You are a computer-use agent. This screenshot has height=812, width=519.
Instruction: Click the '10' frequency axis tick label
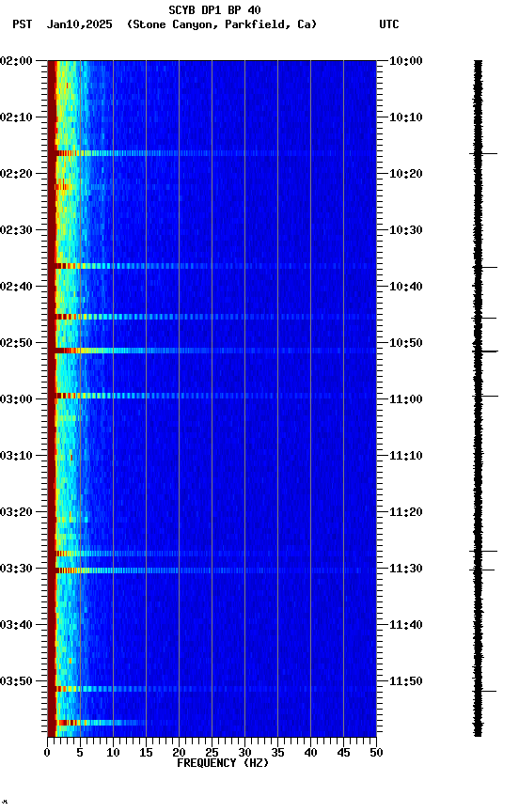113,753
